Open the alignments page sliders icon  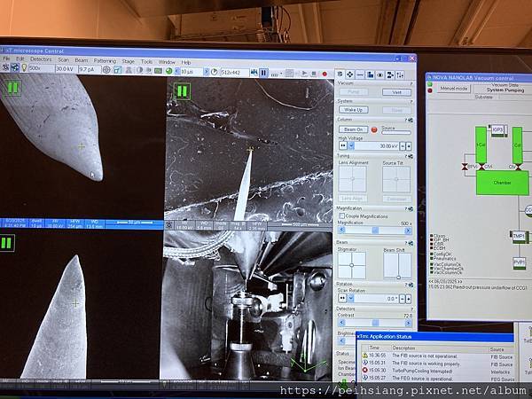pos(401,75)
